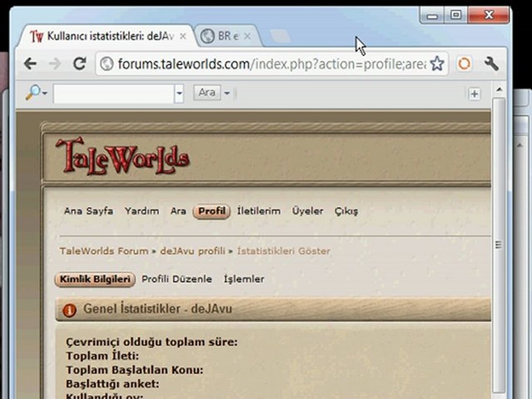Expand the dropdown arrow next to Ara
This screenshot has height=399, width=532.
[227, 93]
